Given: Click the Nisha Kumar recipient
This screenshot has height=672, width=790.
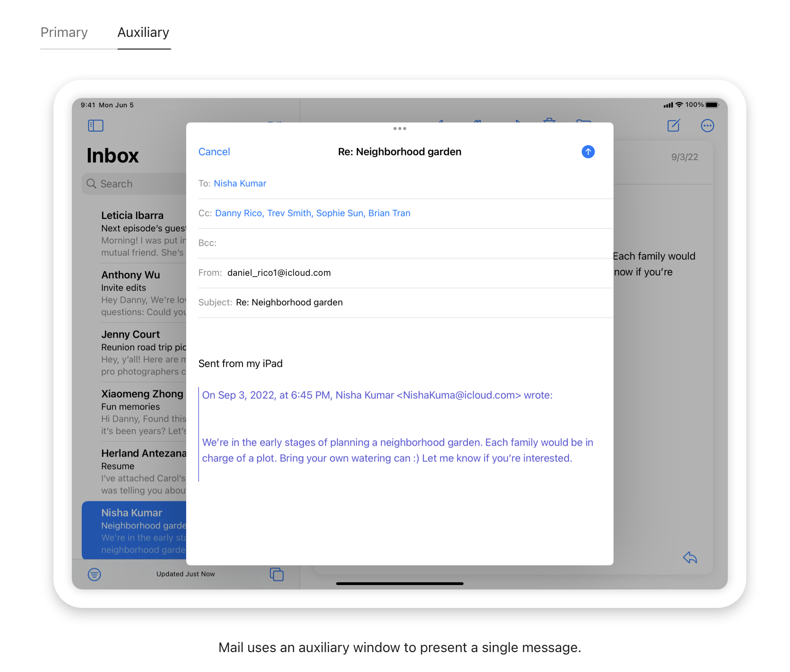Looking at the screenshot, I should click(240, 184).
